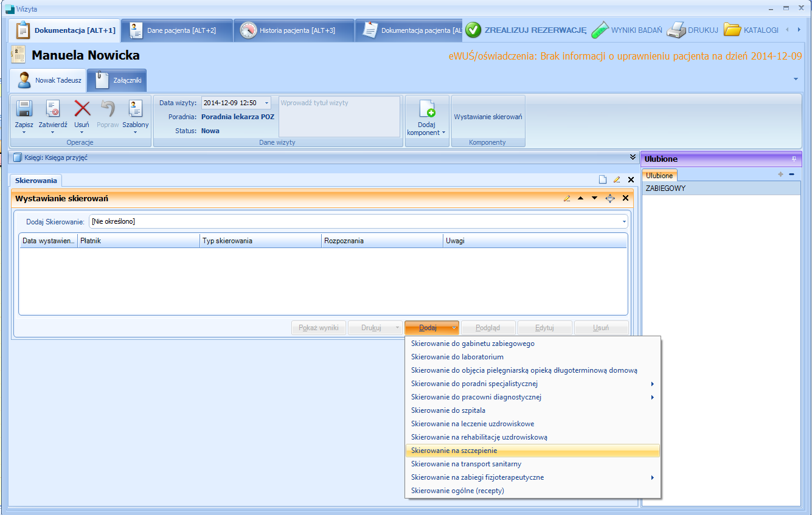Click the pencil edit icon in the Skierowania tab bar
The image size is (812, 515).
tap(617, 180)
